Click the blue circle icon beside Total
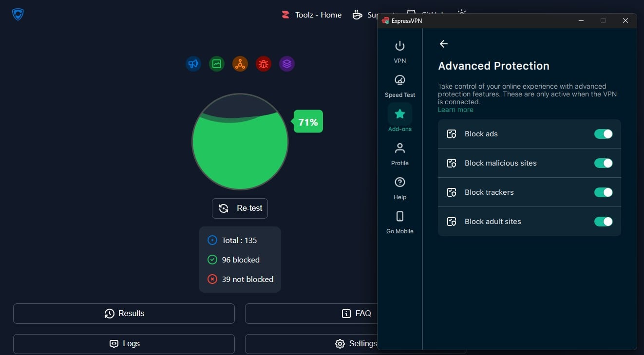644x355 pixels. (212, 240)
